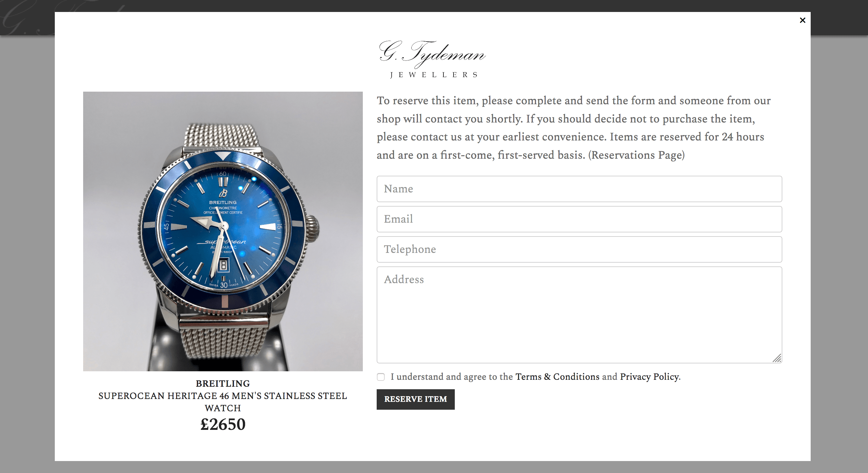
Task: Click the G. Tydeman script logo
Action: [432, 54]
